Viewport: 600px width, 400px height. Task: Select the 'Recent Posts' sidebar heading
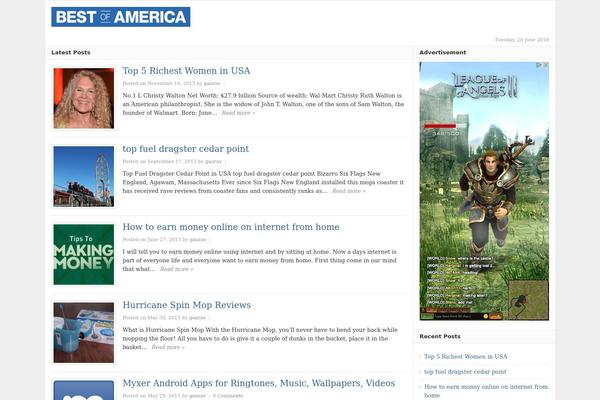click(440, 336)
